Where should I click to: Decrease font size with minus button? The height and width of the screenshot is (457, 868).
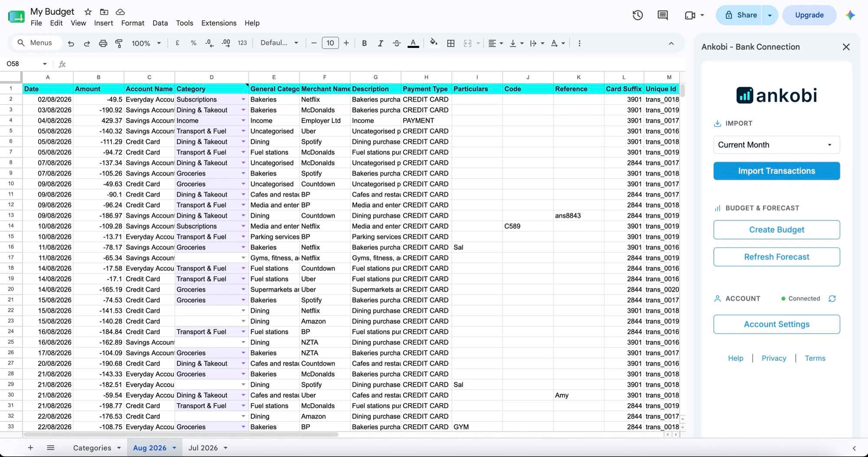[x=314, y=43]
